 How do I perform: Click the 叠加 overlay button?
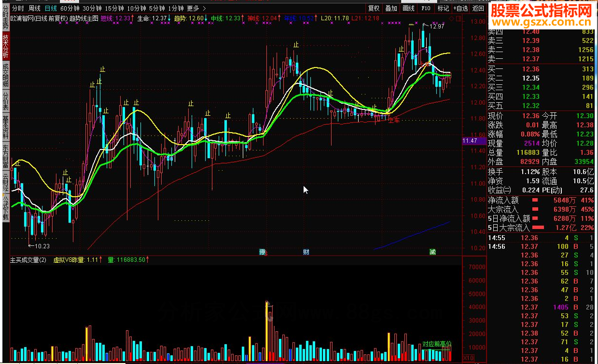(391, 8)
